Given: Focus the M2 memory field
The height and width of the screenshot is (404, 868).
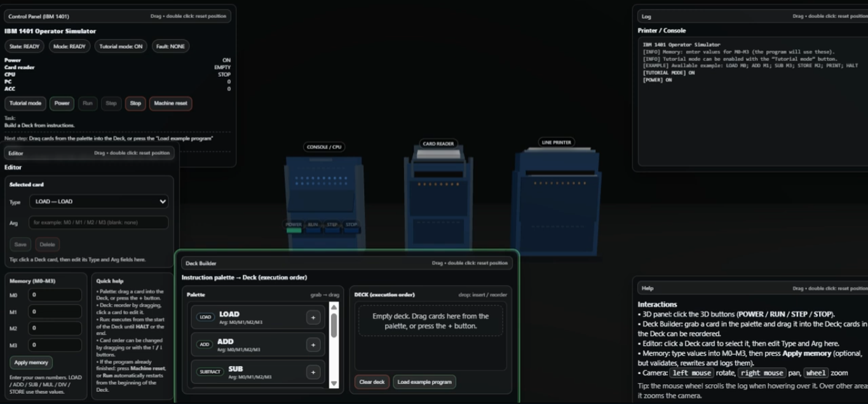Looking at the screenshot, I should [55, 328].
